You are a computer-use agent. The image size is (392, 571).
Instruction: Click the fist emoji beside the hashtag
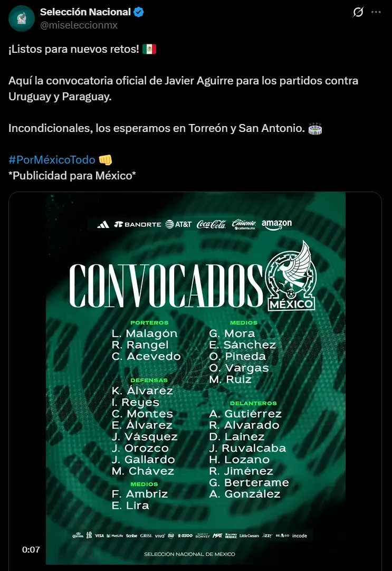(106, 160)
